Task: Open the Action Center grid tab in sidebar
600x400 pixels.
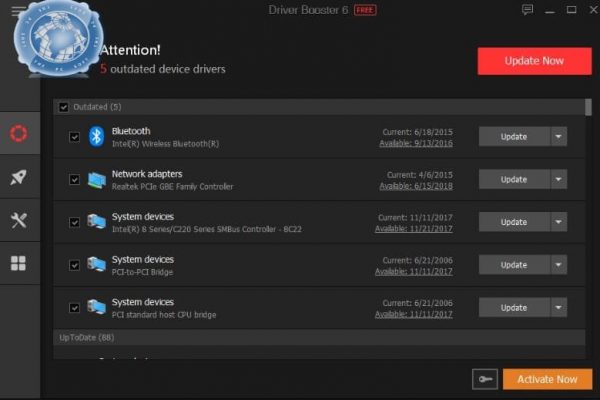Action: (x=18, y=263)
